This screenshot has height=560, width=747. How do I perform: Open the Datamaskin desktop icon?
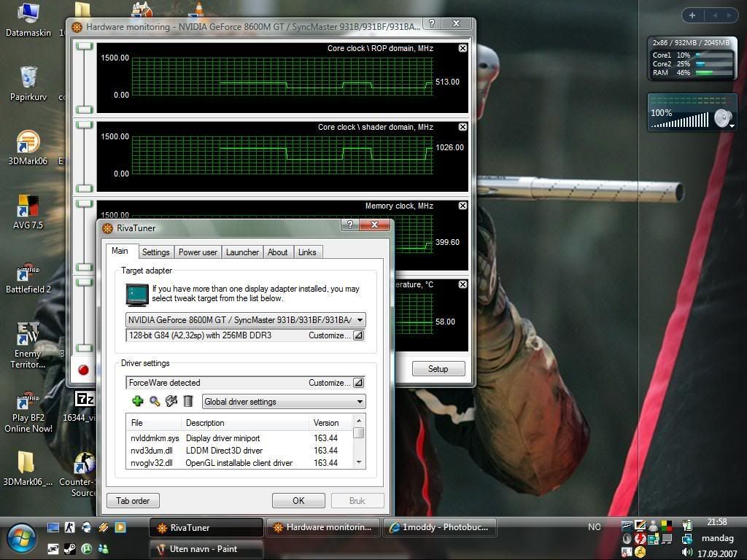28,20
